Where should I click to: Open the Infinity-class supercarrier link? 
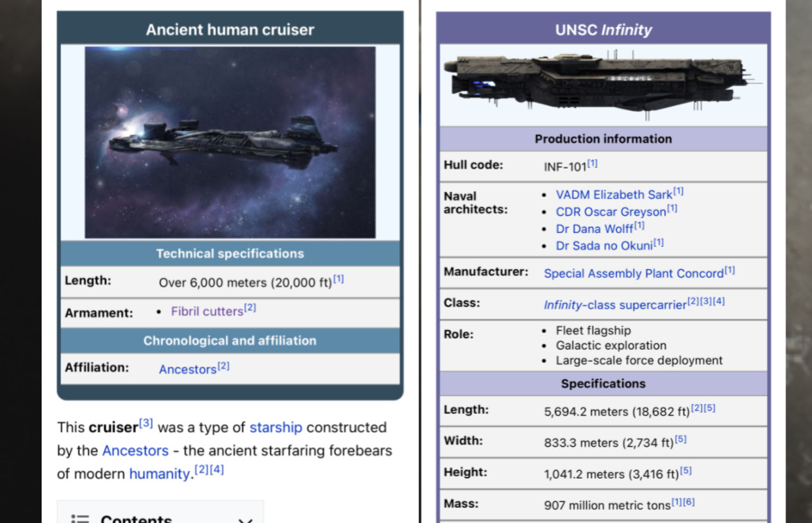tap(614, 305)
